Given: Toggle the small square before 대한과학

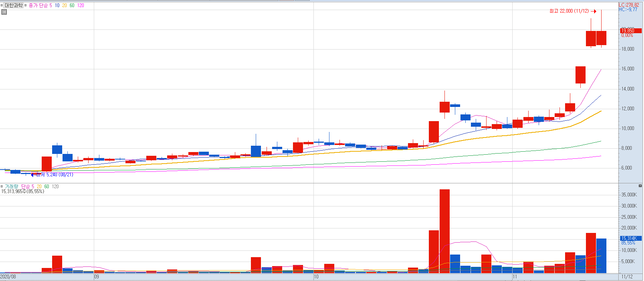Looking at the screenshot, I should click(2, 5).
